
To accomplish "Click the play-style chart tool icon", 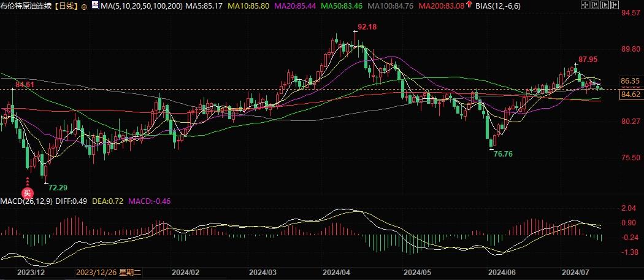I will click(605, 5).
